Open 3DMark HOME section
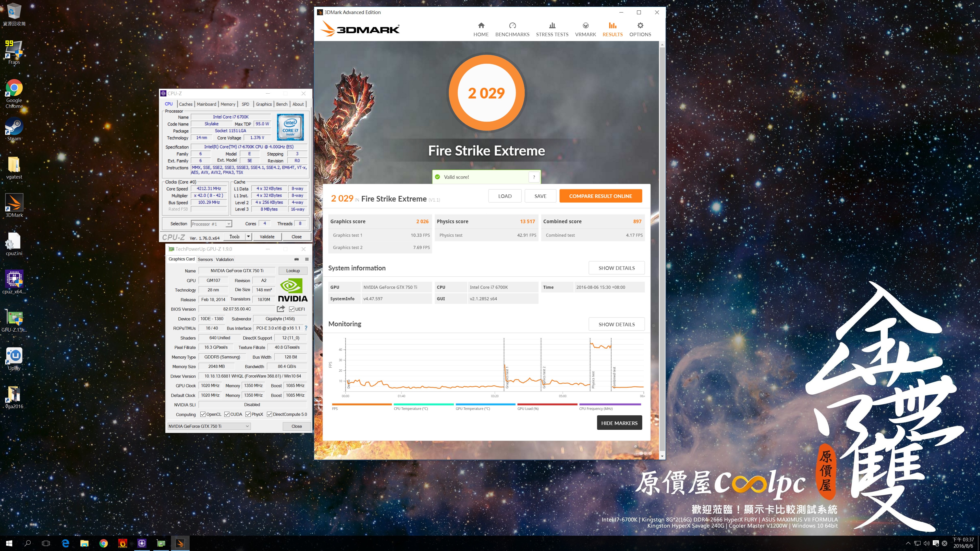The image size is (980, 551). (x=481, y=29)
